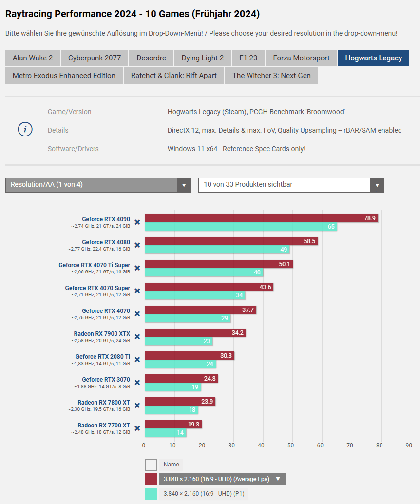Expand the Average Fps legend dropdown
420x504 pixels.
tap(223, 479)
